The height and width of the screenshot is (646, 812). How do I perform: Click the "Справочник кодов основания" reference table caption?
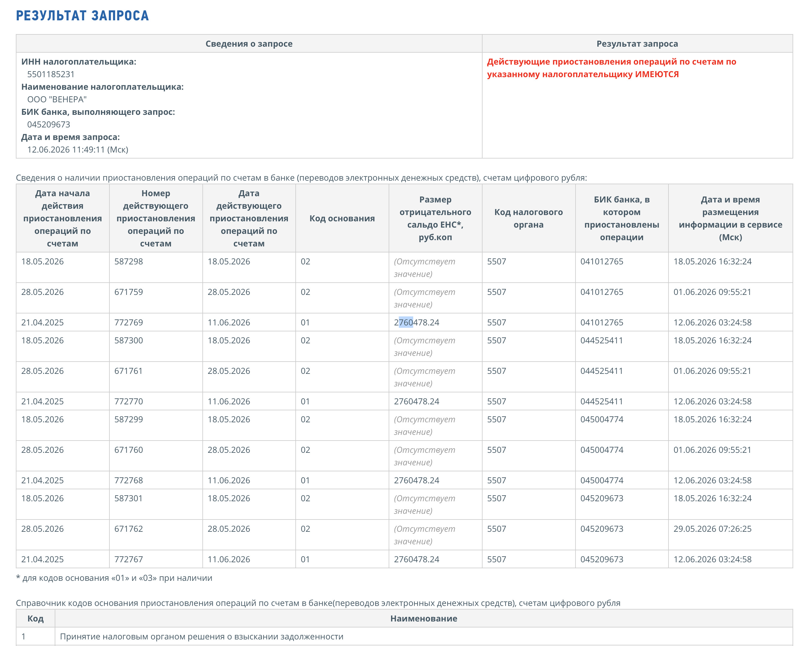point(318,603)
